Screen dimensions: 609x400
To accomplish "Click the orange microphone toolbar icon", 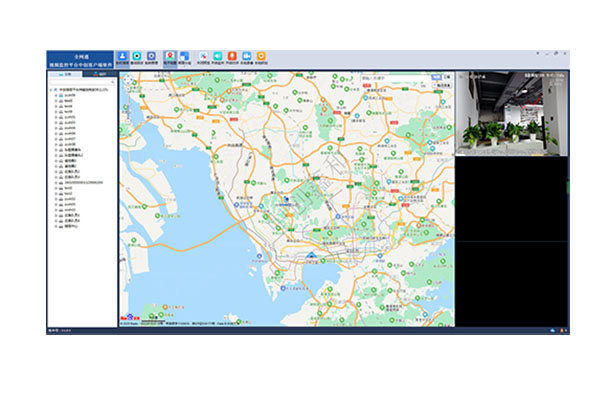I will pyautogui.click(x=232, y=56).
